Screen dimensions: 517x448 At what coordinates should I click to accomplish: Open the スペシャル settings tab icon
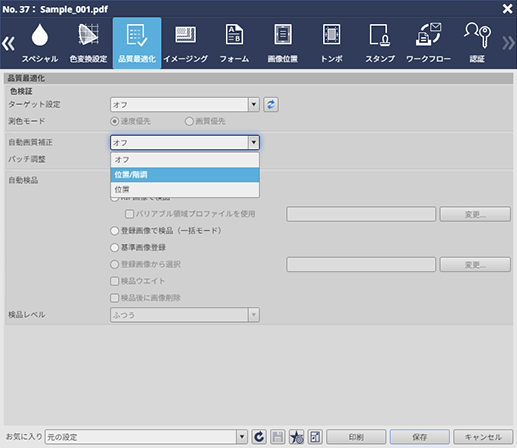(x=40, y=43)
